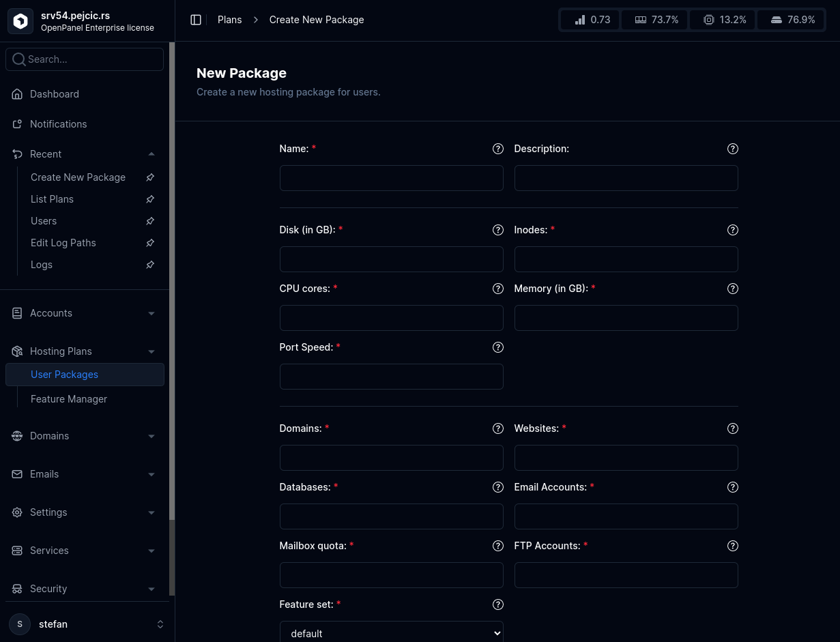Open List Plans from Recent
840x642 pixels.
[52, 199]
